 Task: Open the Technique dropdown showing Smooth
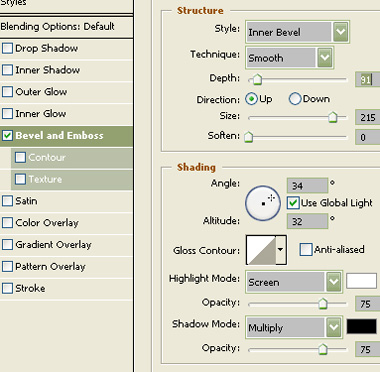tap(290, 58)
